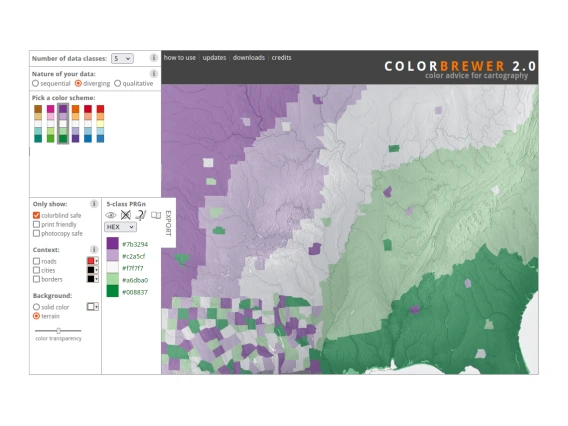Select solid color background
568x426 pixels.
(36, 307)
